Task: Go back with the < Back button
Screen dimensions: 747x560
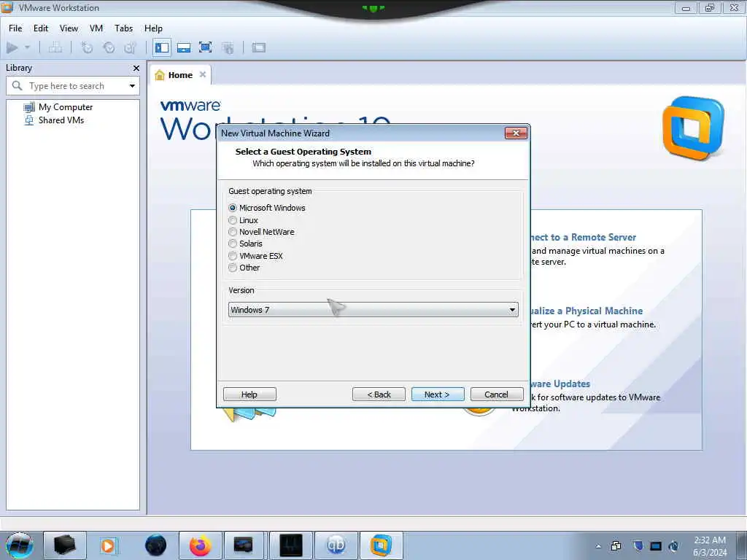Action: [x=379, y=394]
